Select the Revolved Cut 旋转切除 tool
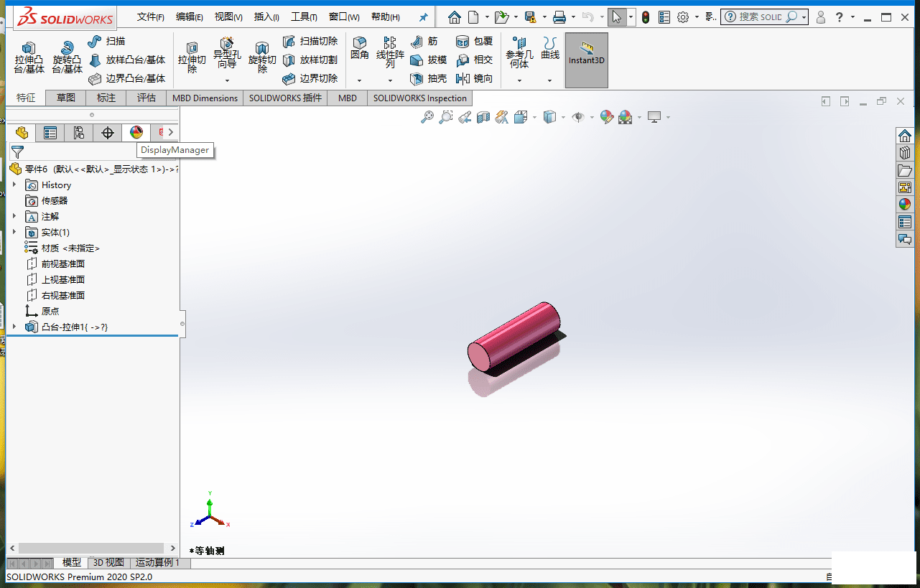 pos(262,57)
